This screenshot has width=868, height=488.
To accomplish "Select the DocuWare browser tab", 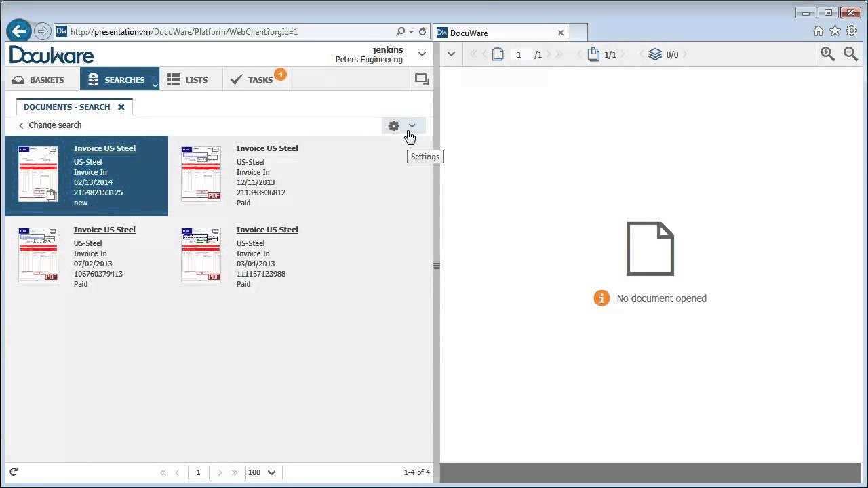I will pyautogui.click(x=500, y=33).
